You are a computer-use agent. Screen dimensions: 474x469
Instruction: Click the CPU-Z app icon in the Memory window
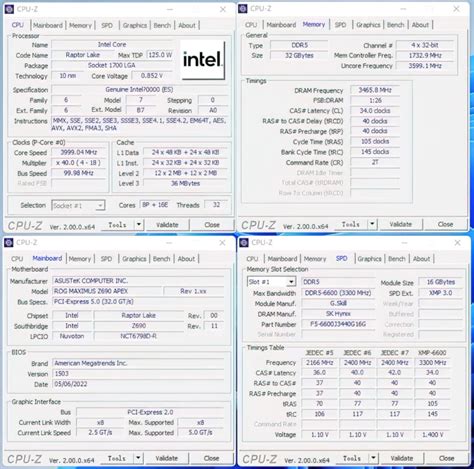coord(243,8)
